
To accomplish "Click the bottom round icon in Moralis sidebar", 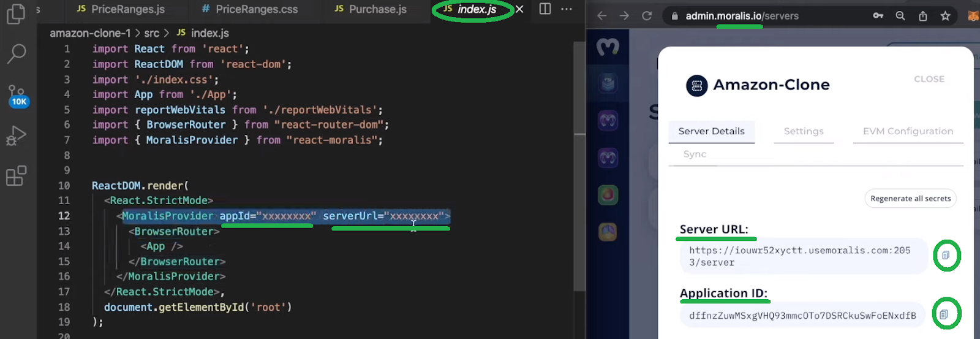I will tap(608, 232).
